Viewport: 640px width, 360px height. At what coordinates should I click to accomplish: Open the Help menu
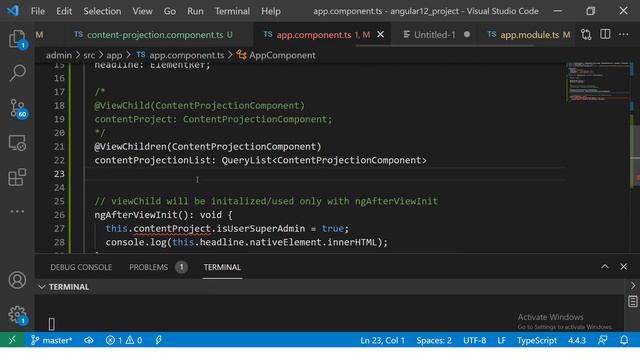(271, 11)
